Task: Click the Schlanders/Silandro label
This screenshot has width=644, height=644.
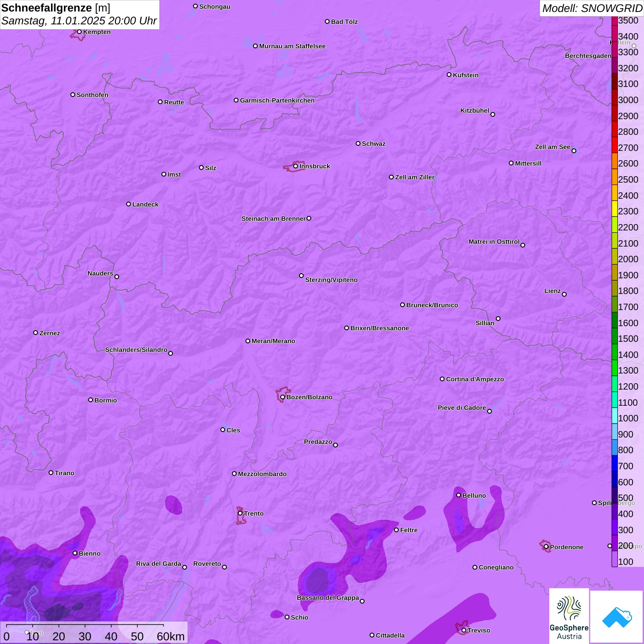Action: (x=136, y=350)
